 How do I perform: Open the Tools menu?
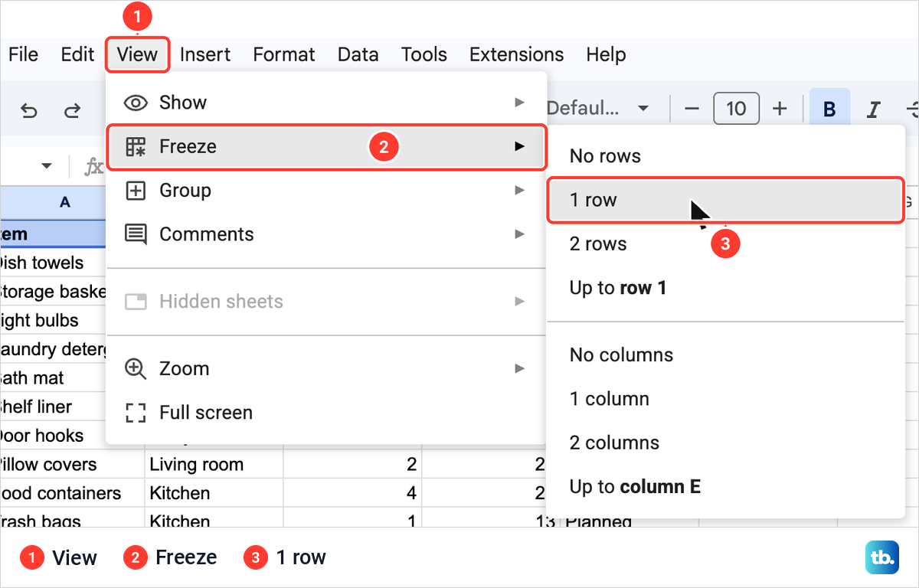coord(424,54)
